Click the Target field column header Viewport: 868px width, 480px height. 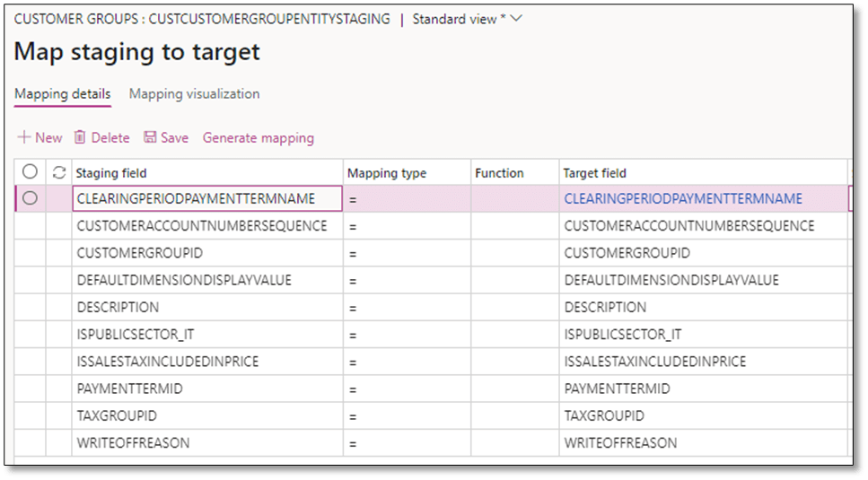click(x=594, y=173)
